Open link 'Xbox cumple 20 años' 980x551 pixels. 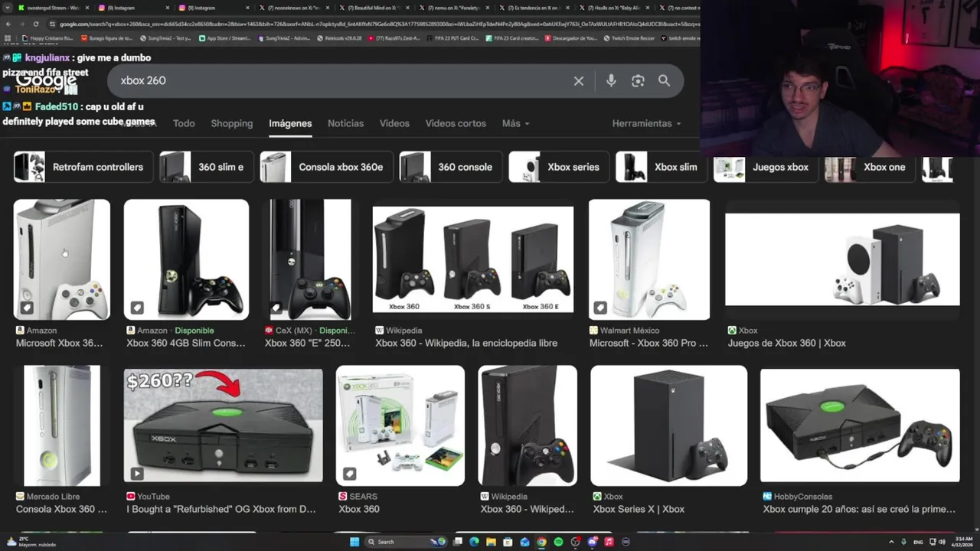tap(859, 509)
